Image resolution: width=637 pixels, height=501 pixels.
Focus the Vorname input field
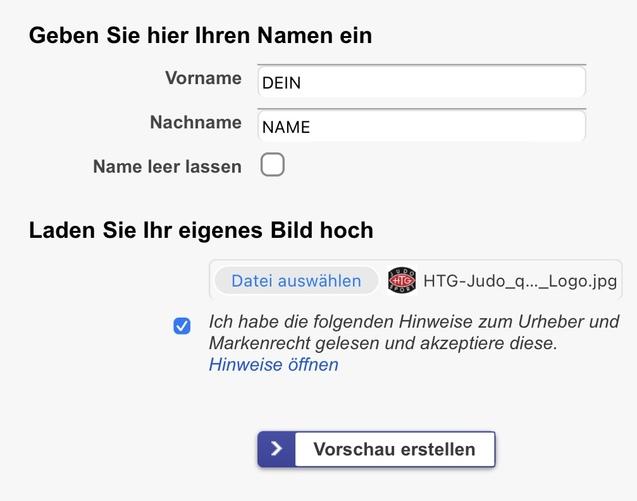(x=420, y=83)
